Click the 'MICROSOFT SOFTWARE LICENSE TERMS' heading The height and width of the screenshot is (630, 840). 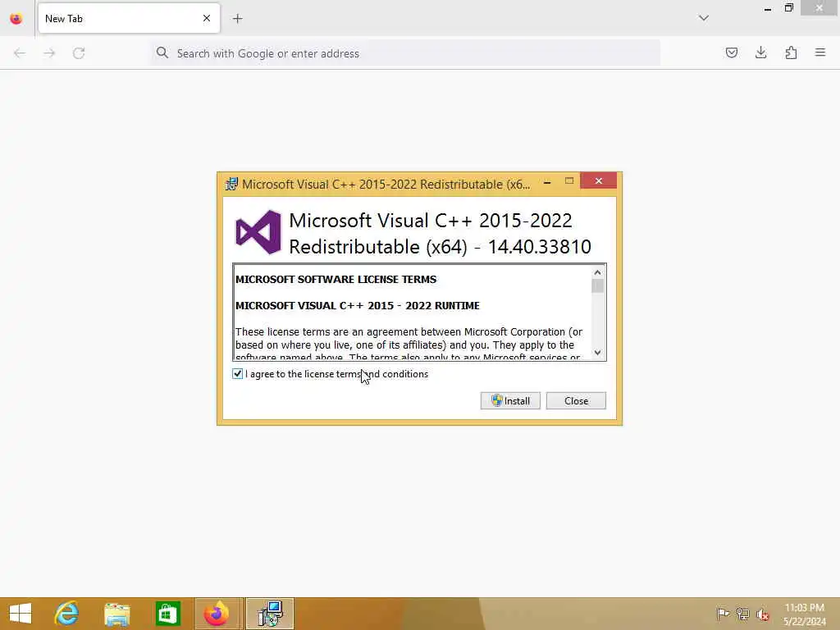click(x=336, y=279)
